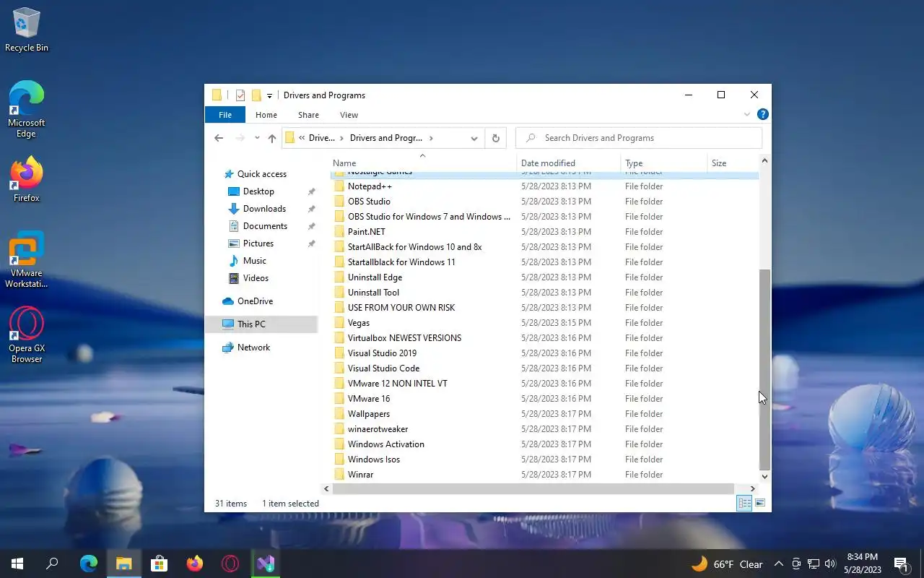Open taskbar clock showing 8:34 PM

tap(862, 564)
